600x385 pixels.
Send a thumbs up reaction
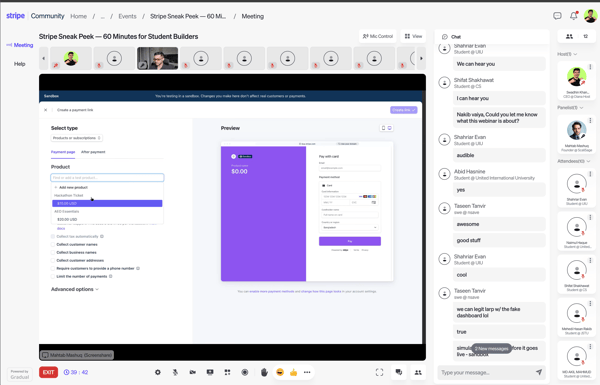coord(293,372)
